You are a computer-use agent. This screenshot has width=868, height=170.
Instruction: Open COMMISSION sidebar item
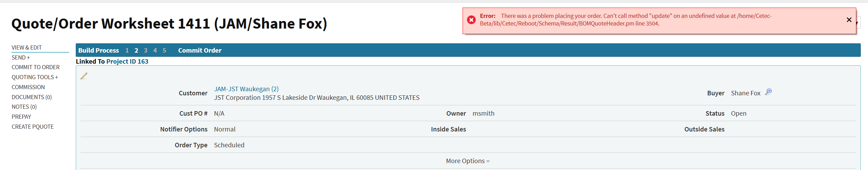coord(28,87)
